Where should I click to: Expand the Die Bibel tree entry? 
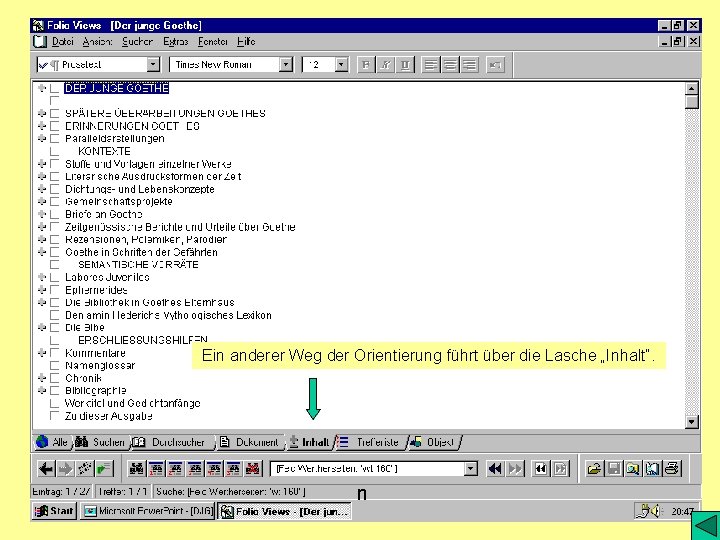42,327
